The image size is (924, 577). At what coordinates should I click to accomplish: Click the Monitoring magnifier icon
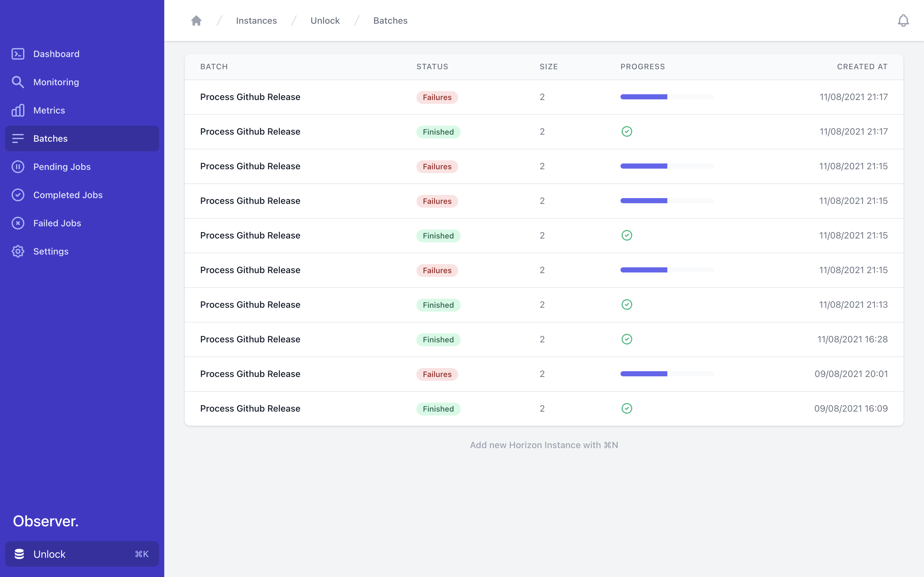pyautogui.click(x=18, y=82)
